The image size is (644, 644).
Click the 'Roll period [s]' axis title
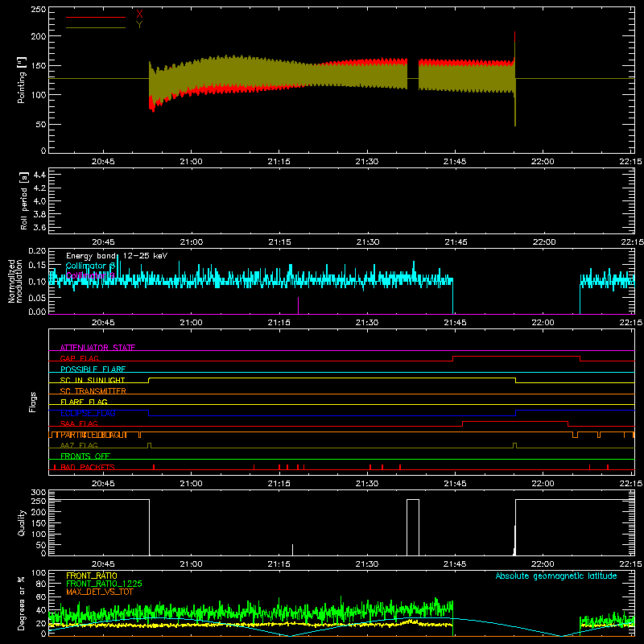[24, 200]
